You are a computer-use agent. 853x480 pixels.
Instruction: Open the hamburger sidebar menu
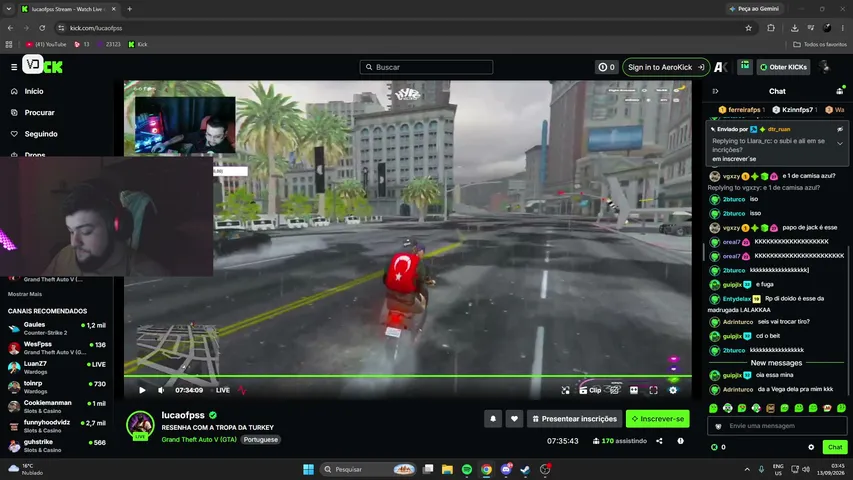coord(14,67)
